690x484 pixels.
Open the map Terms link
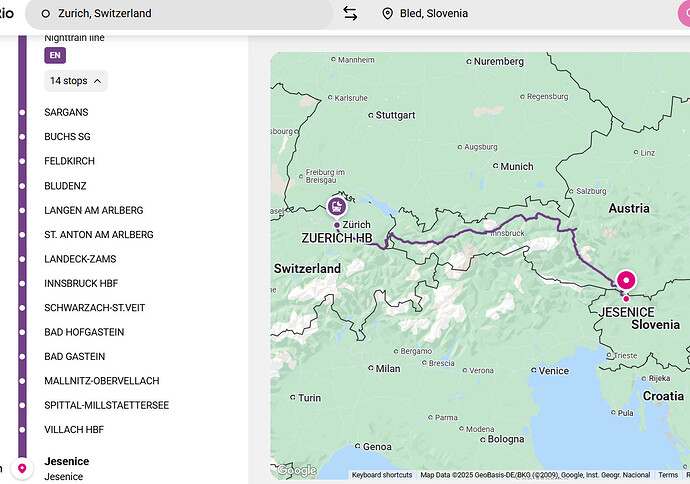click(668, 475)
